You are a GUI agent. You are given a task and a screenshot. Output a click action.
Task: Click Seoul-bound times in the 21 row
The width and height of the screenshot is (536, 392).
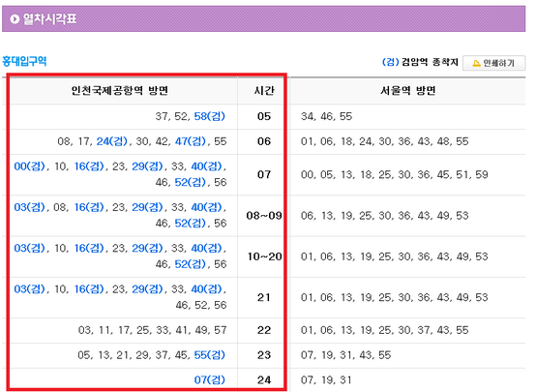pos(394,297)
